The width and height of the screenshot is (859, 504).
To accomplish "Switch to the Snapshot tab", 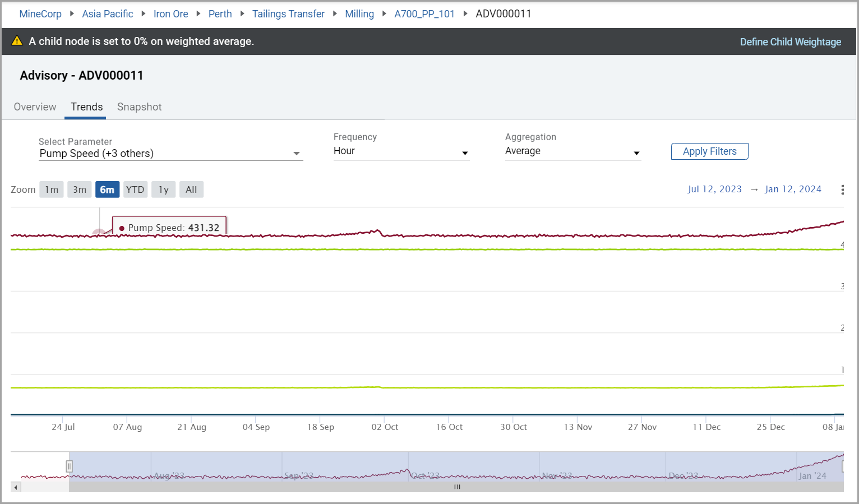I will tap(139, 107).
